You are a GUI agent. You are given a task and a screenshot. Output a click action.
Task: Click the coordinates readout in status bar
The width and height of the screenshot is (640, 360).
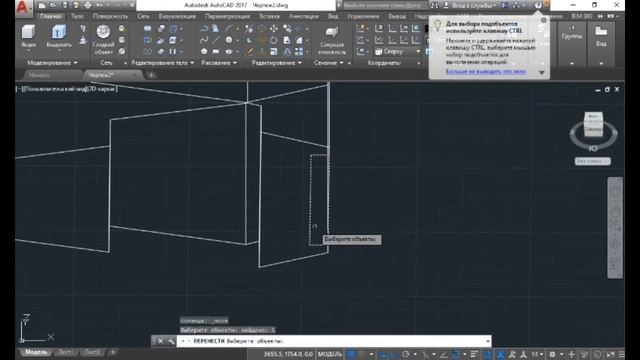tap(288, 354)
